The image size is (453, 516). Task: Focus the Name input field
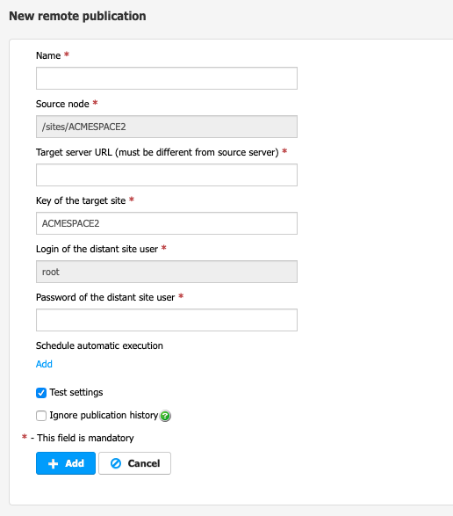click(167, 78)
